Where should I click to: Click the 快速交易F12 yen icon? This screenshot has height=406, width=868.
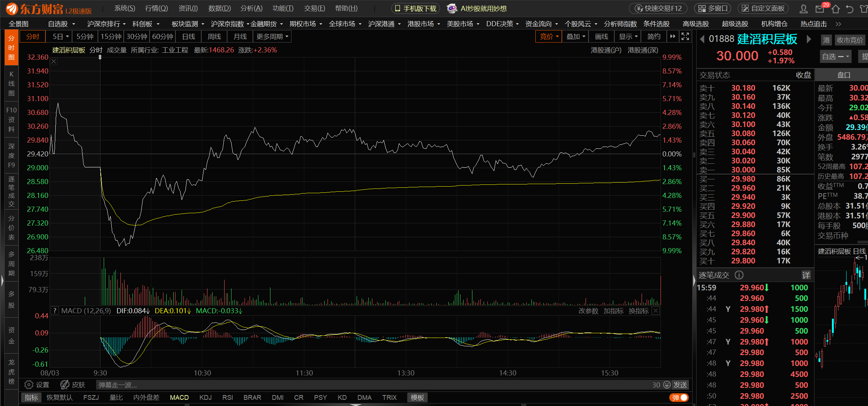pyautogui.click(x=639, y=8)
